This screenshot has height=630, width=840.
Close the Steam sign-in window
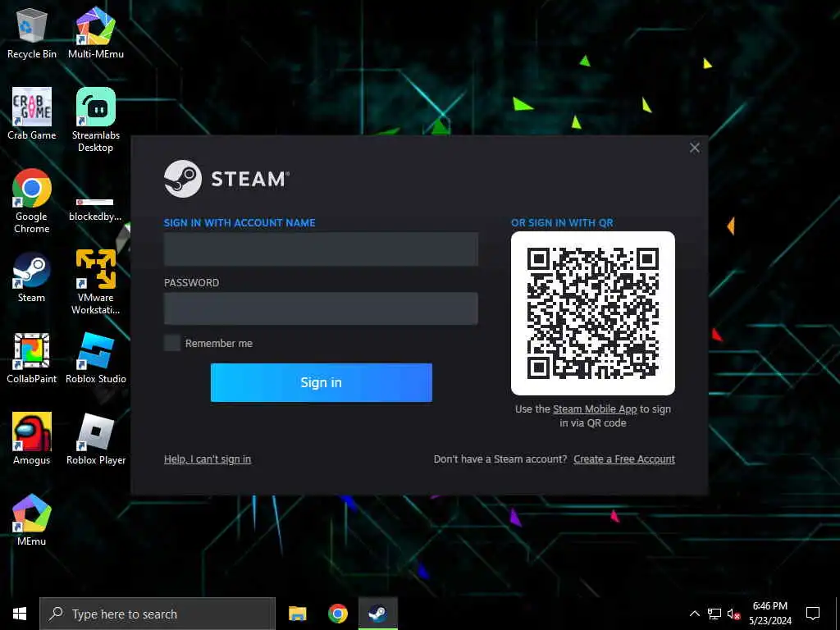[x=695, y=148]
